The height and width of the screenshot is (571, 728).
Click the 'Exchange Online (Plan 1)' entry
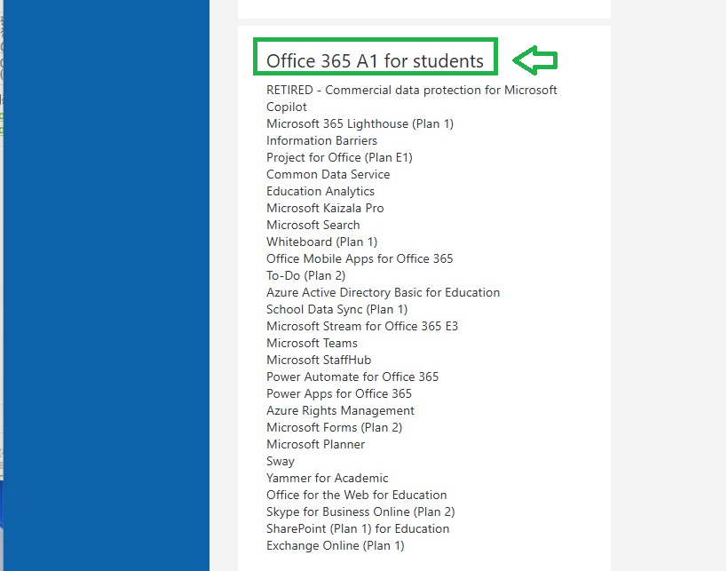tap(336, 545)
